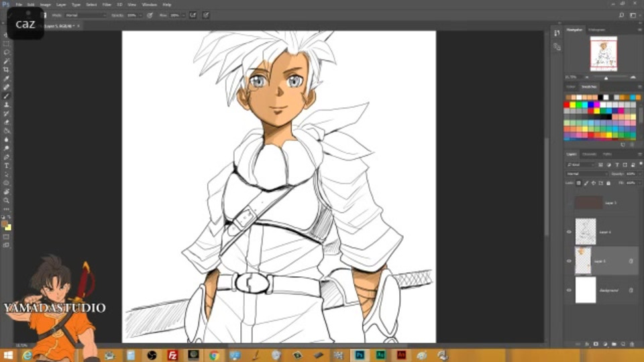Toggle the layer filter on/off switch
Image resolution: width=644 pixels, height=362 pixels.
pos(640,164)
